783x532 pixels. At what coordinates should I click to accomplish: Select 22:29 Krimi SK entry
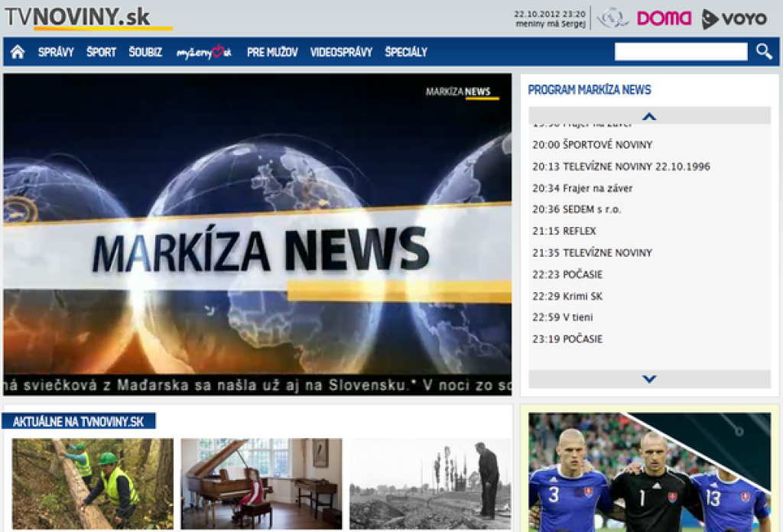point(567,297)
